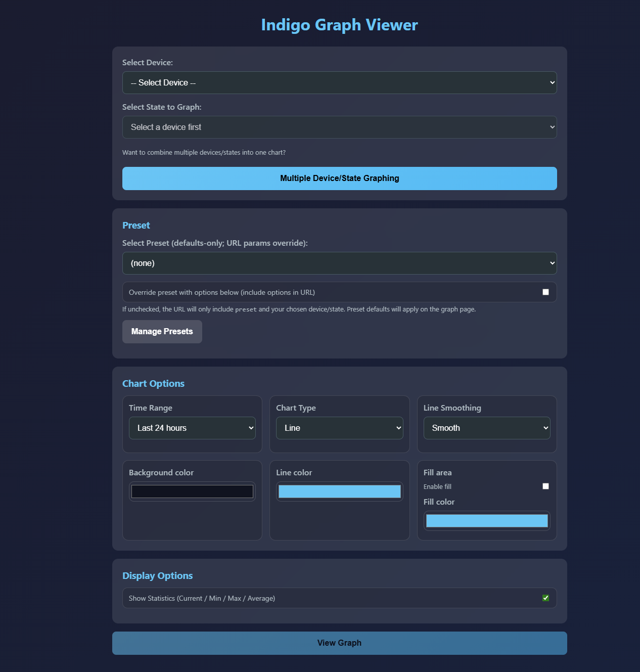The height and width of the screenshot is (672, 640).
Task: Click the Indigo Graph Viewer title
Action: click(x=339, y=25)
